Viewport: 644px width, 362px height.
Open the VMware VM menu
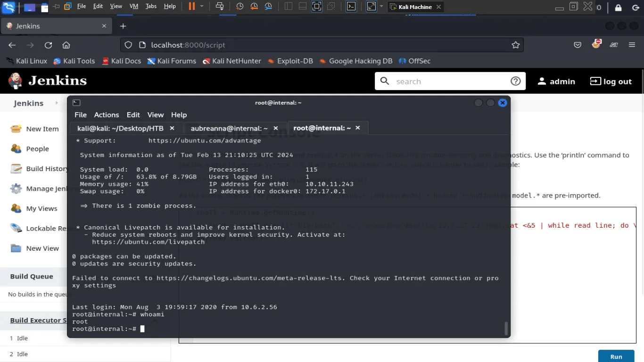pyautogui.click(x=133, y=6)
